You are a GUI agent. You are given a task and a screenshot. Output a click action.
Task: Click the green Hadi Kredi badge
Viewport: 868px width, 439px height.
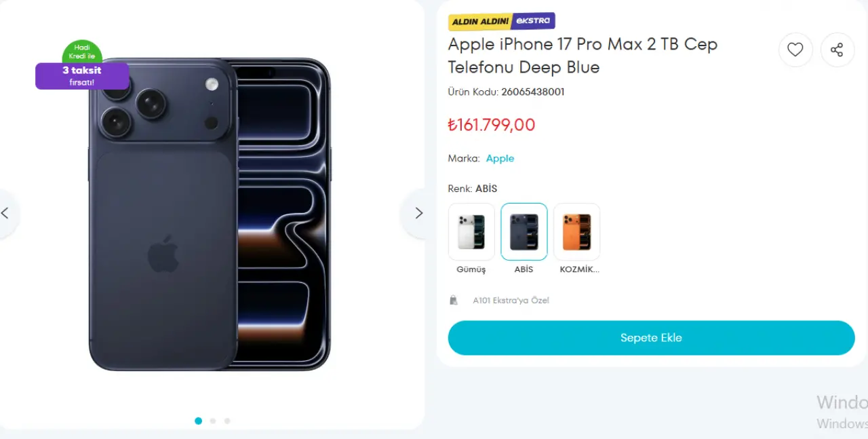82,51
